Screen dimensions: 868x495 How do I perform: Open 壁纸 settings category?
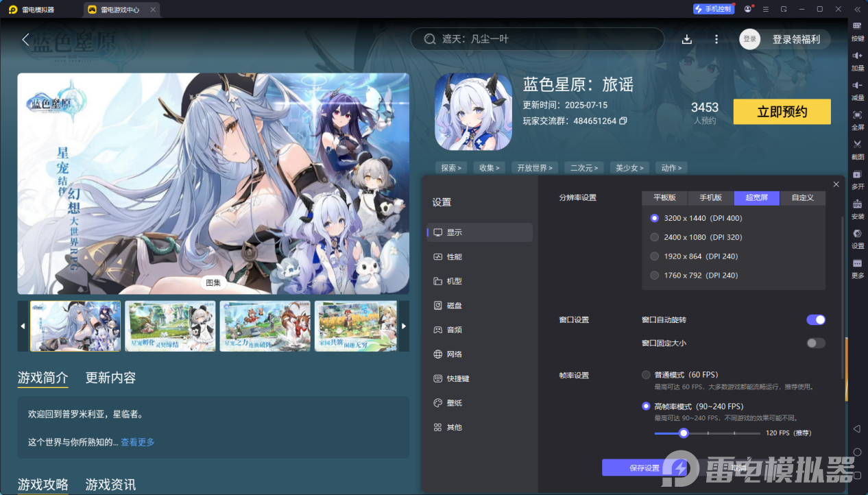(479, 403)
